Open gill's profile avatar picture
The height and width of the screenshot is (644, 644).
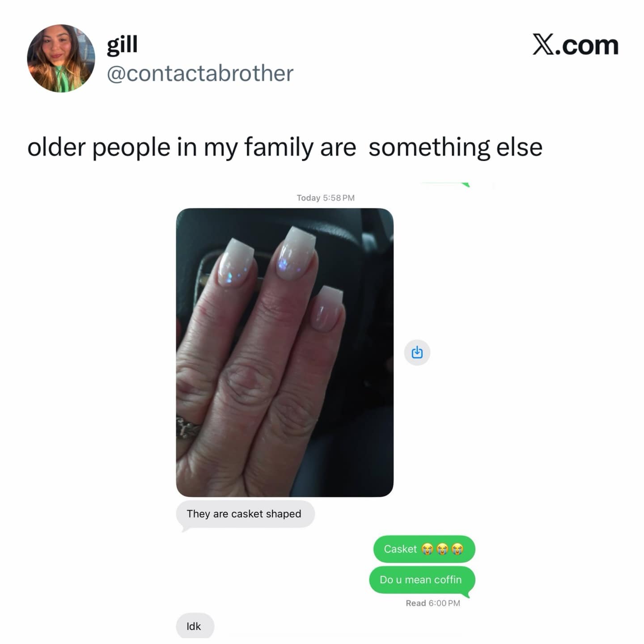(61, 58)
